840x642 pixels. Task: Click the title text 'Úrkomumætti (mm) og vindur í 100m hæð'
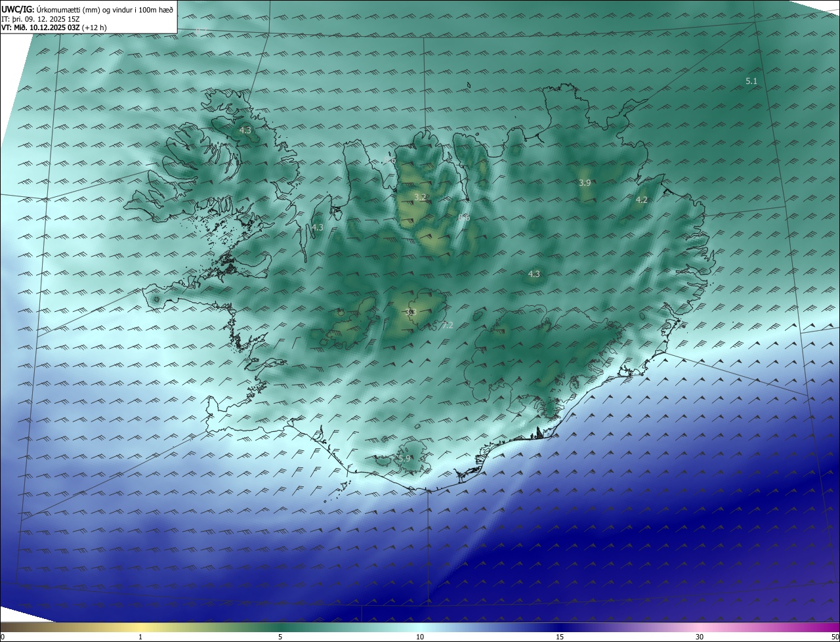[x=105, y=9]
